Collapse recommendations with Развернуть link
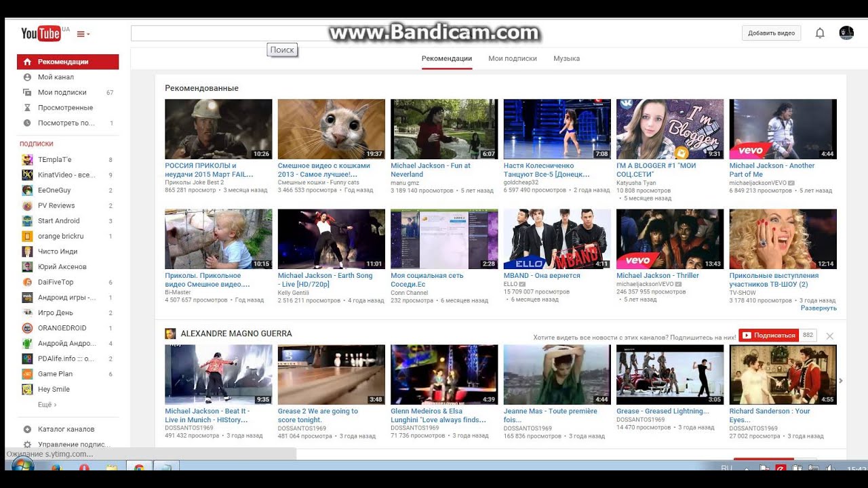 pyautogui.click(x=818, y=308)
